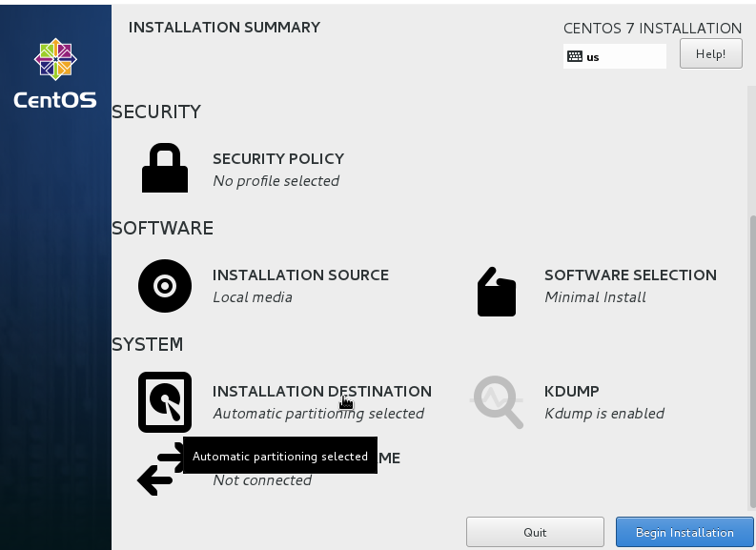Click the CentOS logo in sidebar
The image size is (756, 550).
55,73
